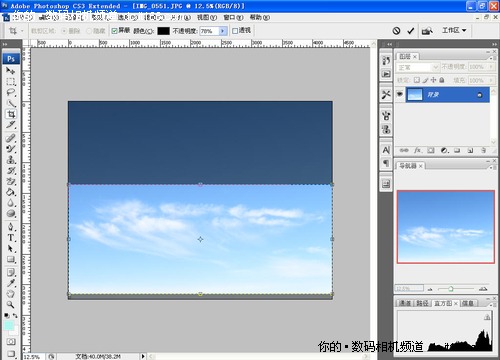Open the Window menu
This screenshot has height=360, width=500.
(x=233, y=17)
